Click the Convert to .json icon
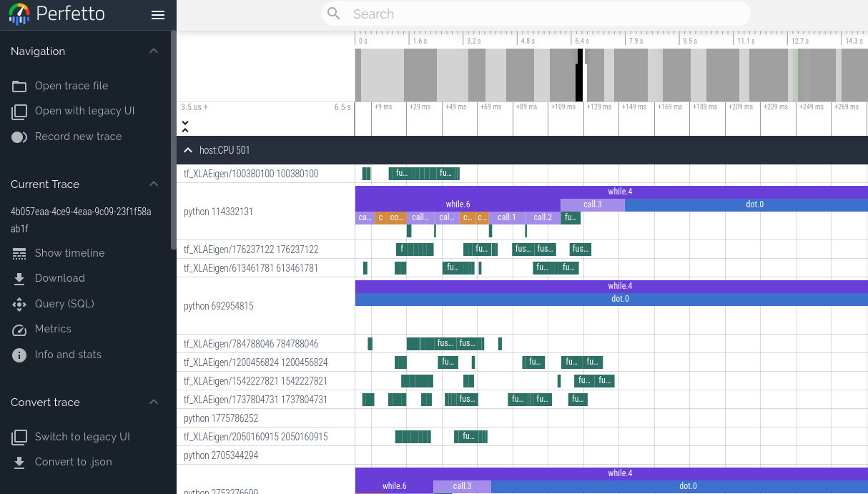868x494 pixels. coord(19,462)
